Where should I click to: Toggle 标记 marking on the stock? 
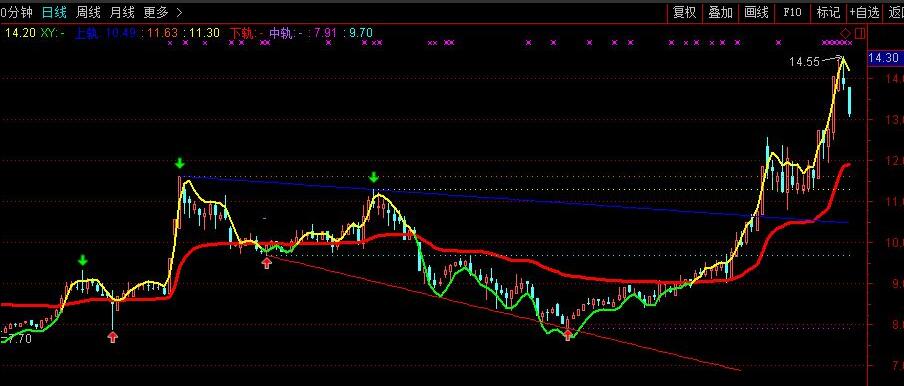(827, 12)
